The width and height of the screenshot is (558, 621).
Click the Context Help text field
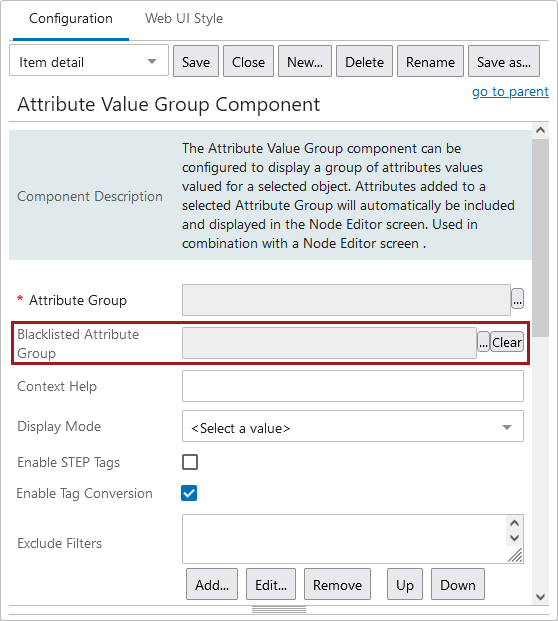click(352, 386)
